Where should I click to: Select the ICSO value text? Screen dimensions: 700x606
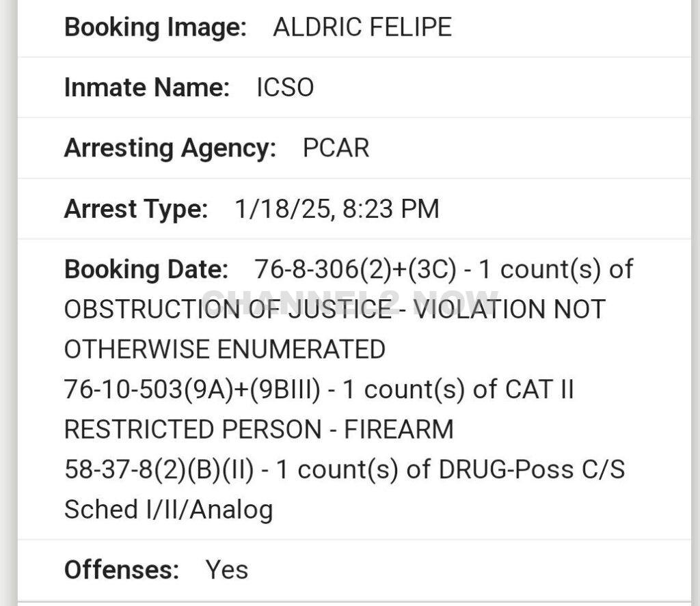285,87
